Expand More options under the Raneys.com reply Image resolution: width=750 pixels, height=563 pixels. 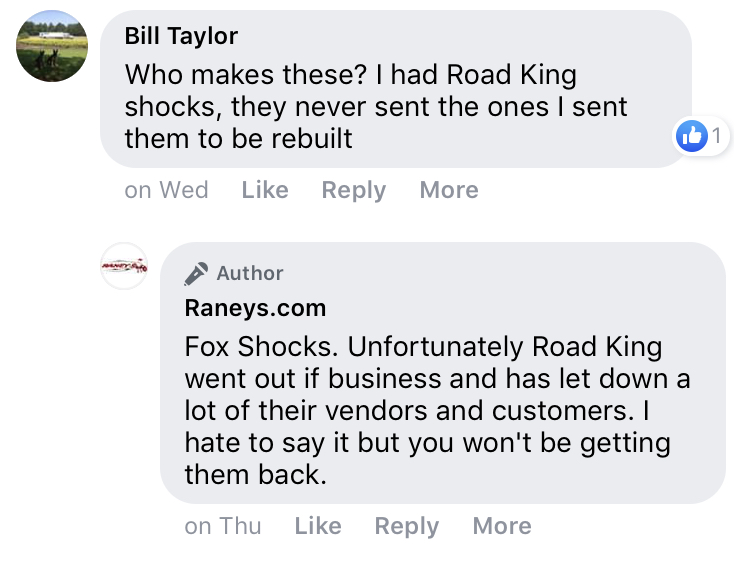click(502, 526)
